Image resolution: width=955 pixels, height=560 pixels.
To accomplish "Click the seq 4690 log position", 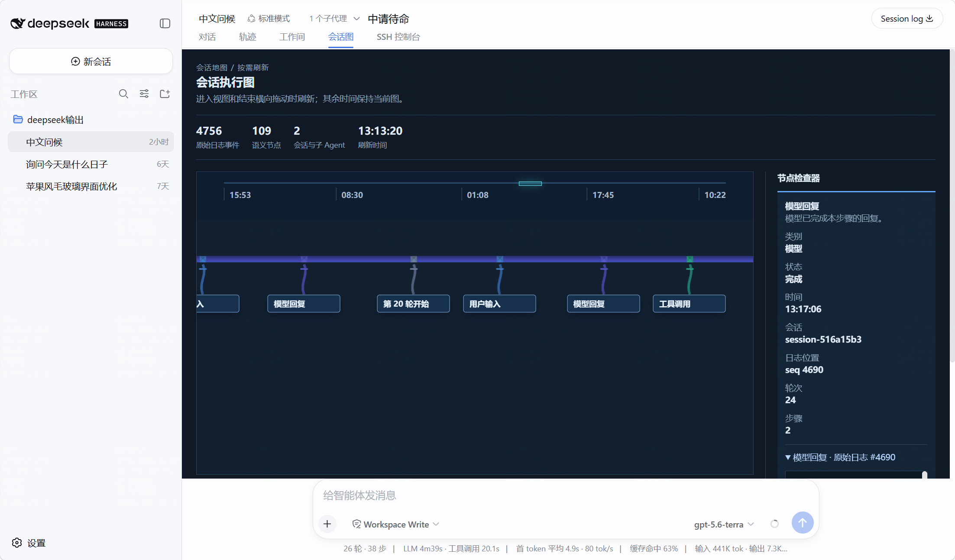I will click(804, 370).
